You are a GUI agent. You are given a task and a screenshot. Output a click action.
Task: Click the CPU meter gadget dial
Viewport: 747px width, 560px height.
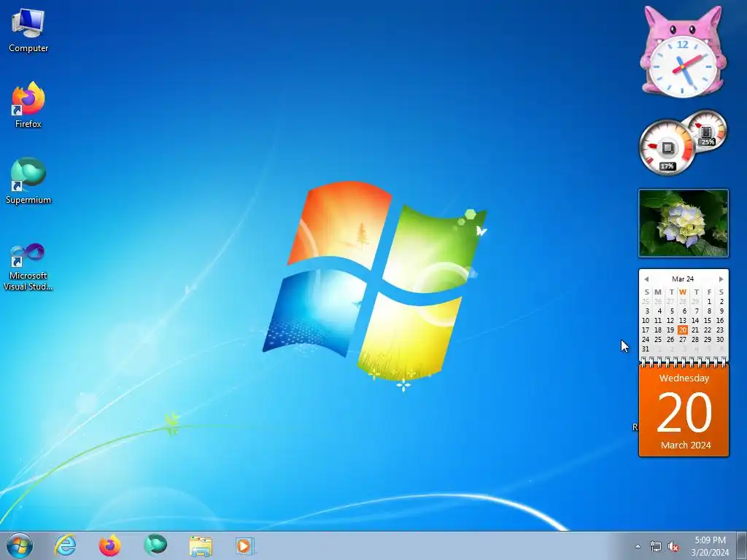pyautogui.click(x=667, y=147)
